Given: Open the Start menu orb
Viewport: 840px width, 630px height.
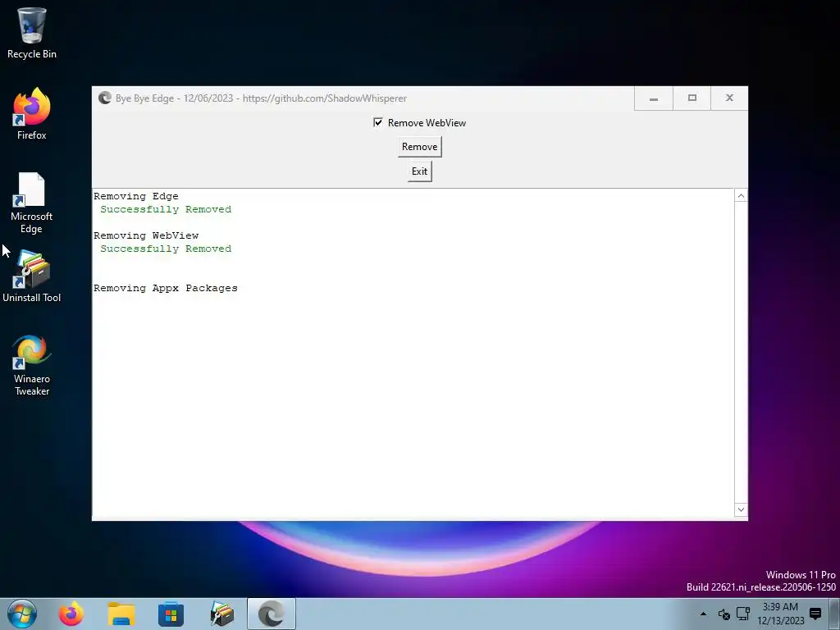Looking at the screenshot, I should [22, 614].
